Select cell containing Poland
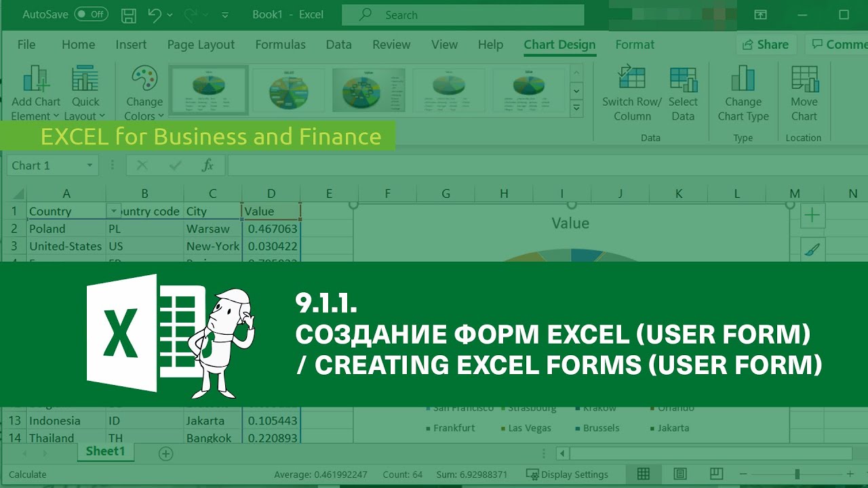The height and width of the screenshot is (488, 868). [66, 228]
